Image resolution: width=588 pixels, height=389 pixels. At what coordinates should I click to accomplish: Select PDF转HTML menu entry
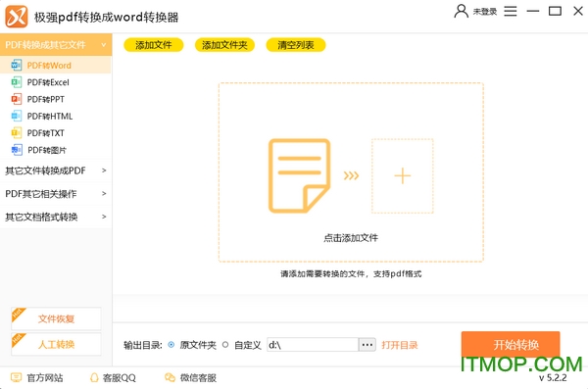56,116
